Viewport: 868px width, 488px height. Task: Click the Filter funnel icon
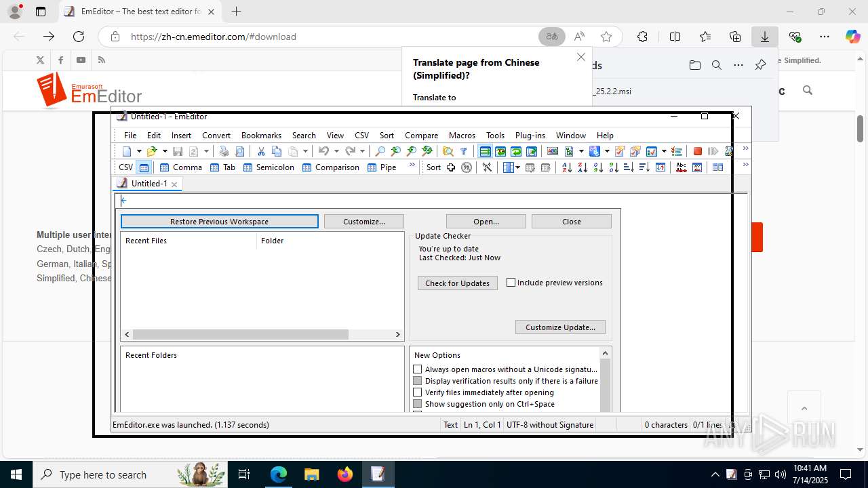coord(464,151)
